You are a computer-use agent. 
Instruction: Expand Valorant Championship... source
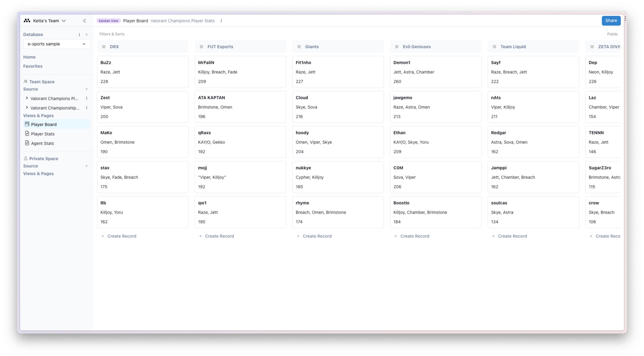pos(27,108)
